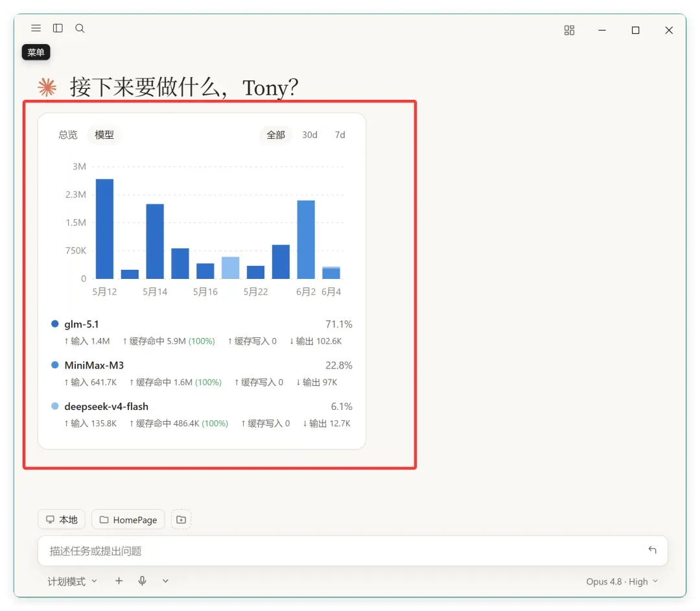Click the 5月14 bar in chart
This screenshot has height=611, width=700.
155,241
